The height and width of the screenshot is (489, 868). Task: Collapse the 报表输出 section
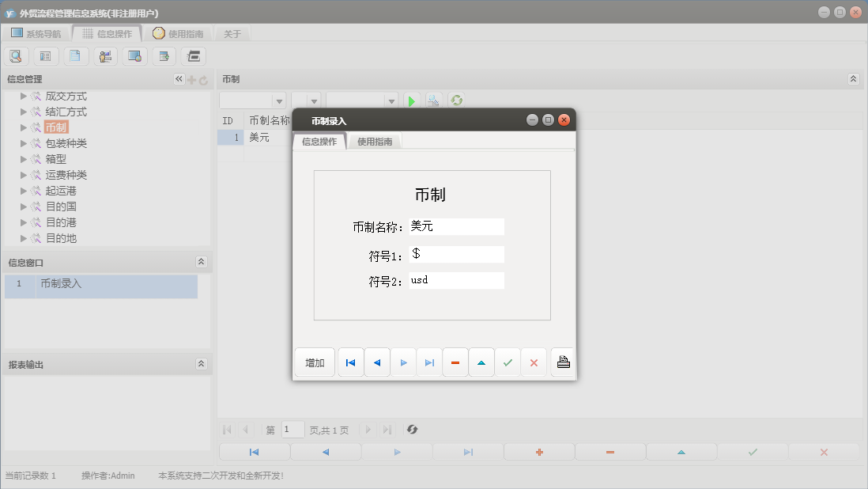point(202,363)
